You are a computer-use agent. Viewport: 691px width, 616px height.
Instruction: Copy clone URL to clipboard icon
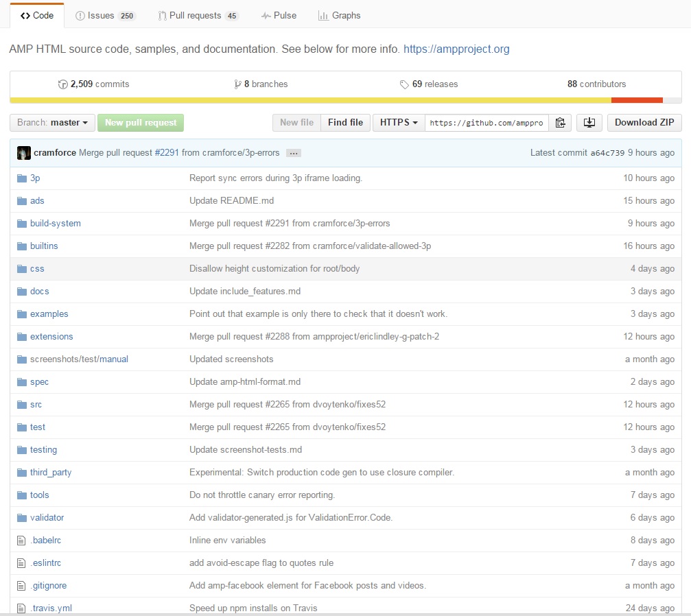560,123
